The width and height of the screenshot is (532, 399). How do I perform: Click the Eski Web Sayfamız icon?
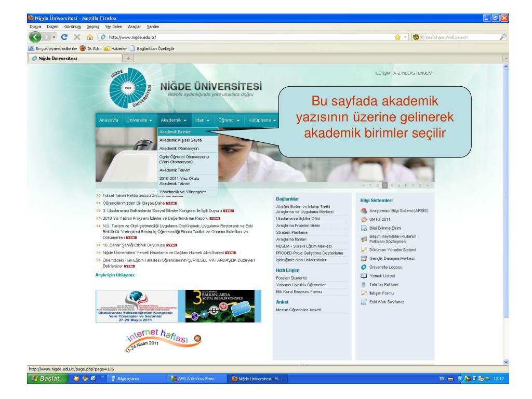tap(364, 302)
